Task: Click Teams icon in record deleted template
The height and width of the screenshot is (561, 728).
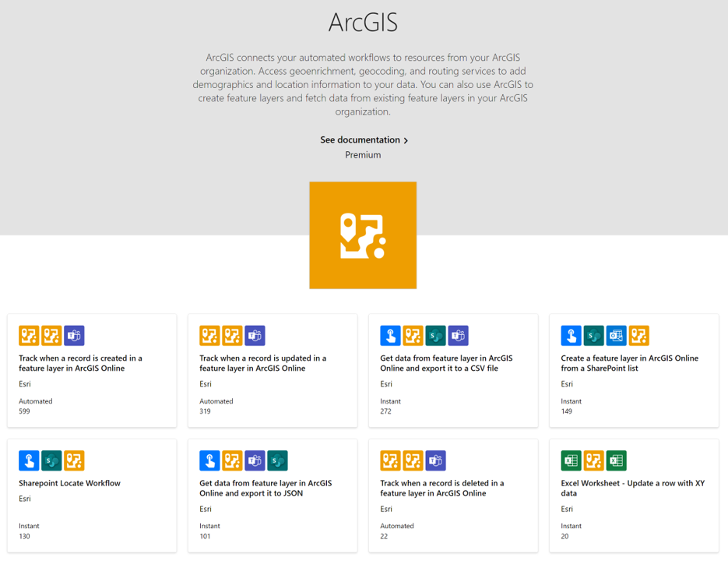Action: pyautogui.click(x=435, y=460)
